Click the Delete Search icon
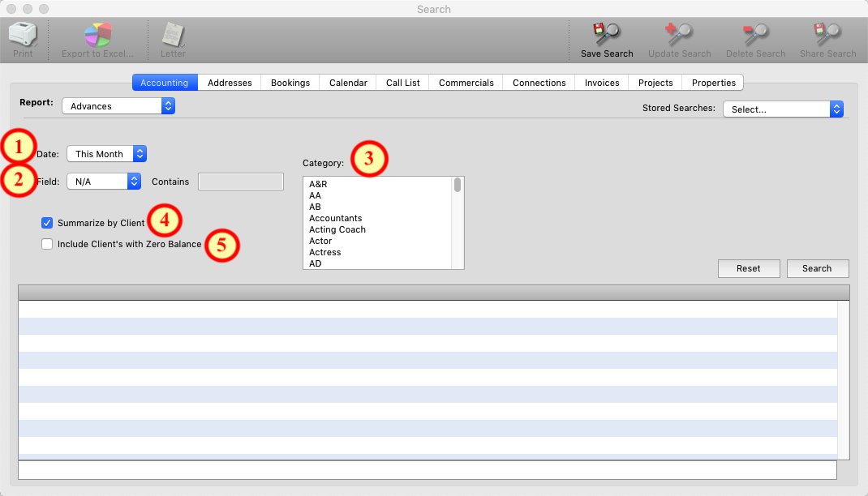The image size is (868, 496). (x=755, y=35)
